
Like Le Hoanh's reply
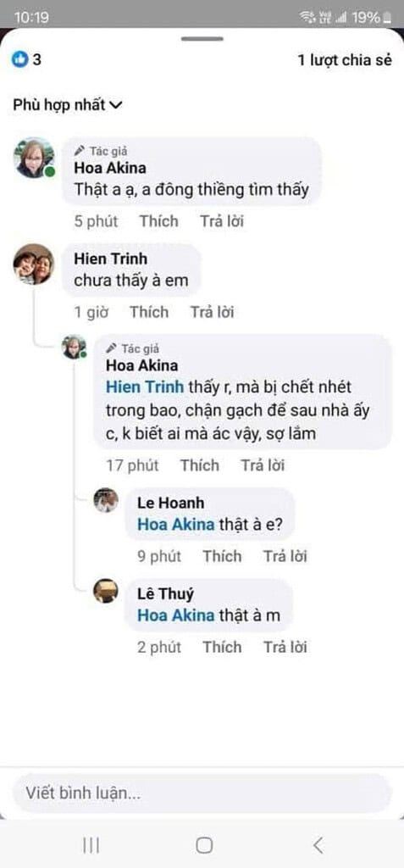click(222, 556)
